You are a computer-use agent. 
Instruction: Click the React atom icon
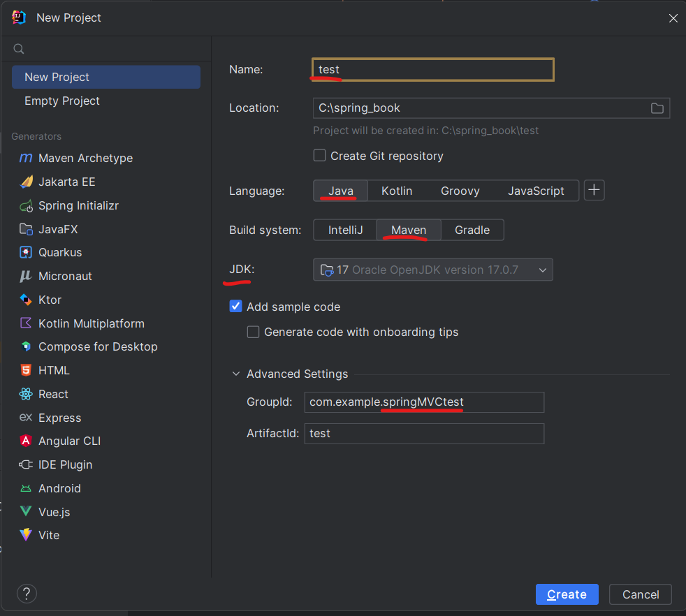point(26,394)
